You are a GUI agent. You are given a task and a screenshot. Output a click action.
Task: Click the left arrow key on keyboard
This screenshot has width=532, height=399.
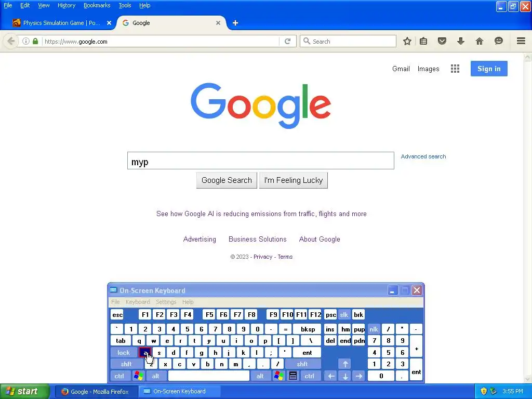(331, 376)
